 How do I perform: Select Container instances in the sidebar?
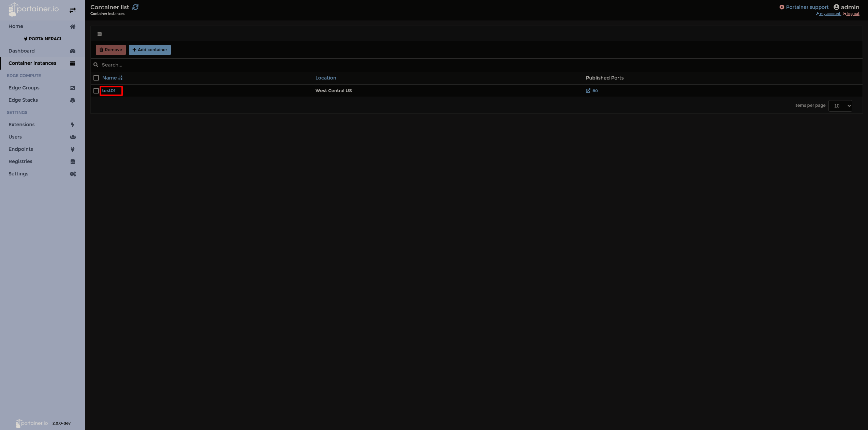click(32, 63)
